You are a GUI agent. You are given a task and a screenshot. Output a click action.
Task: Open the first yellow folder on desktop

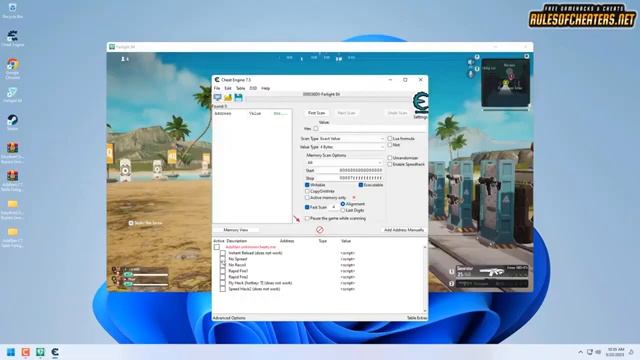[x=12, y=209]
